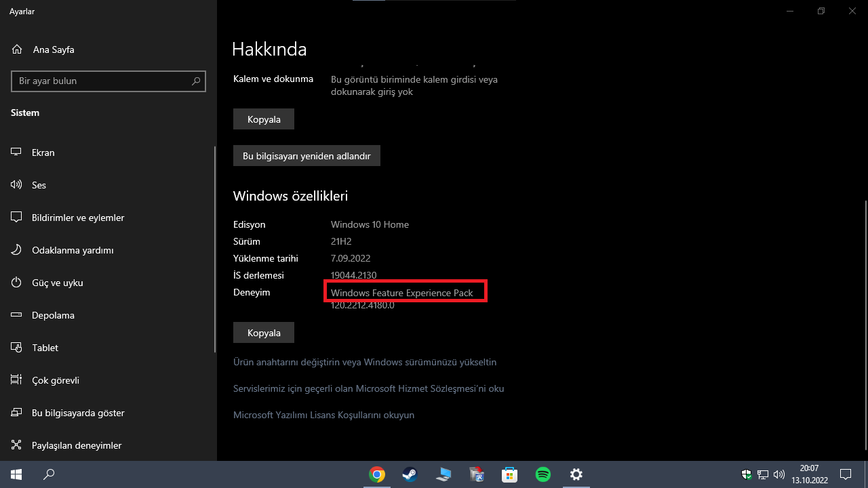The width and height of the screenshot is (868, 488).
Task: Click the 'Sistem' sidebar heading
Action: click(25, 113)
